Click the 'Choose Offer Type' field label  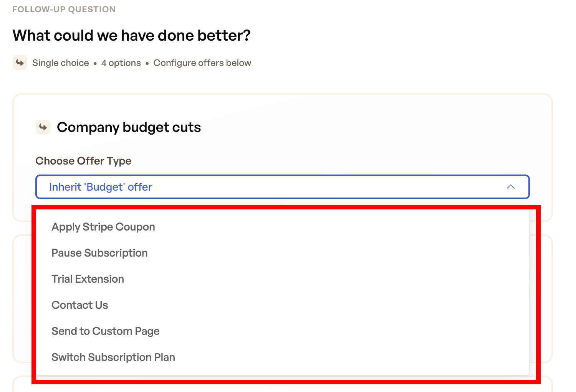click(83, 161)
